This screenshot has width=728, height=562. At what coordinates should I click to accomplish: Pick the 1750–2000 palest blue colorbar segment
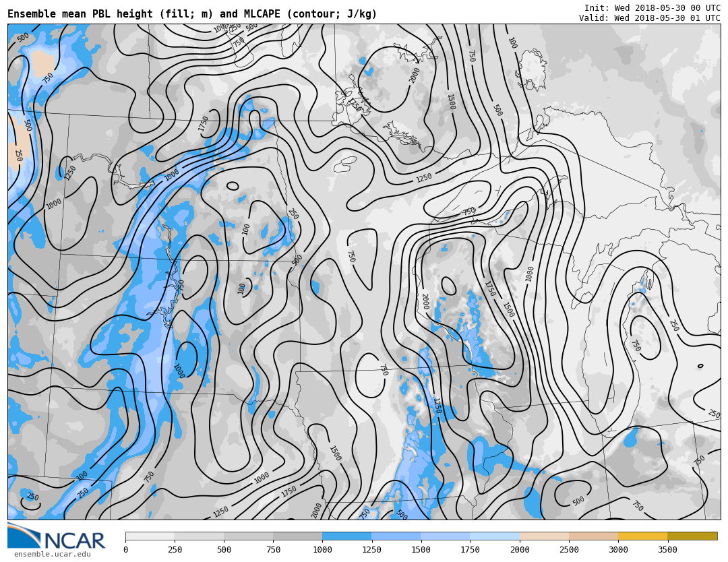[x=495, y=536]
